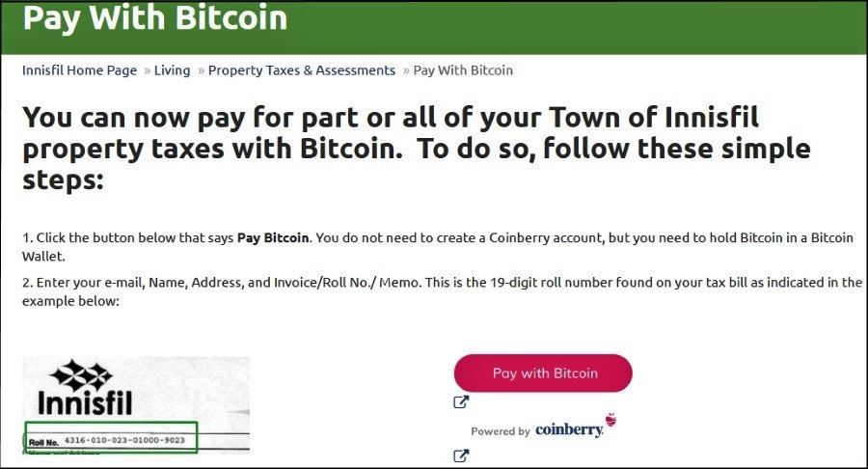This screenshot has width=868, height=469.
Task: Click the Roll No. label on tax bill
Action: click(44, 441)
